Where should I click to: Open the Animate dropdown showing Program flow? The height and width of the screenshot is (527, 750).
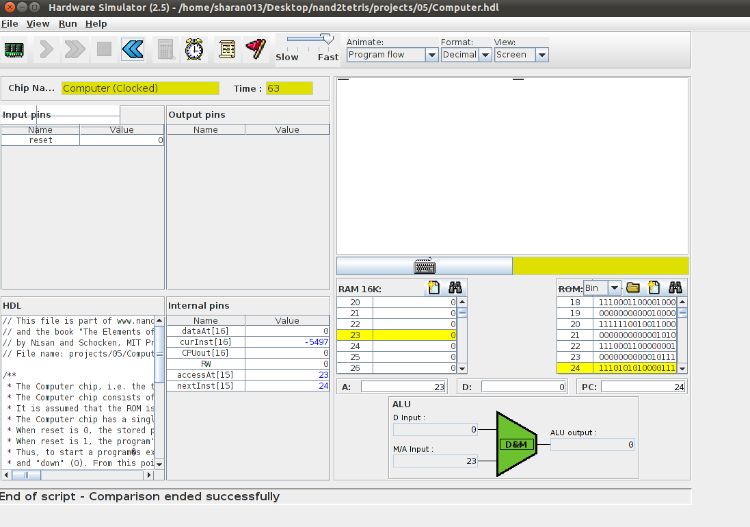point(391,55)
